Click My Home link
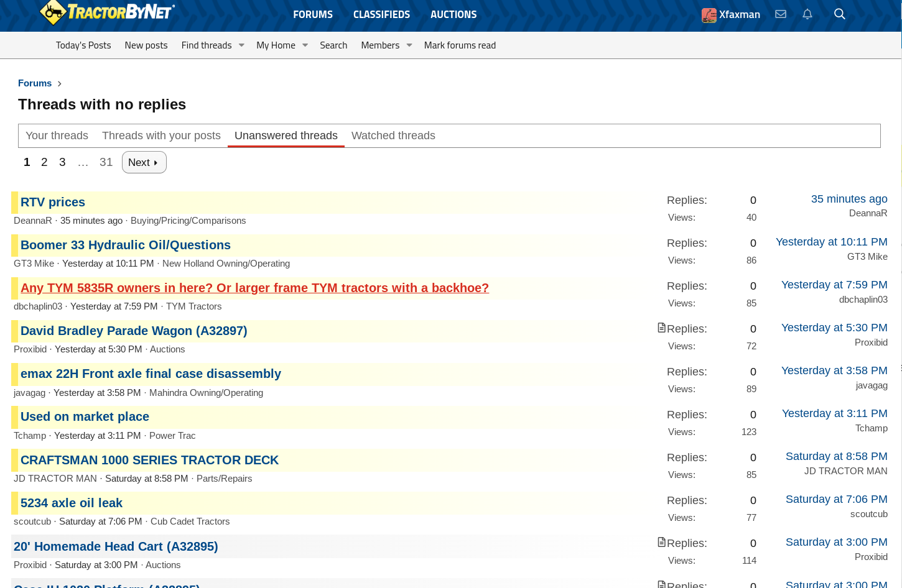The image size is (902, 588). pos(276,45)
